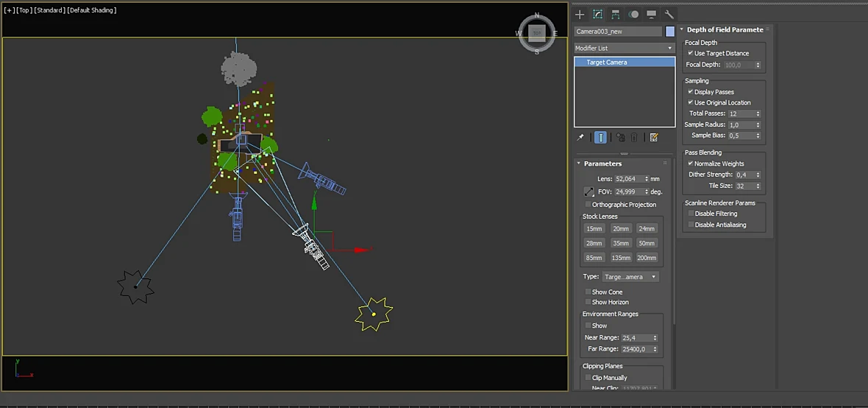Uncheck Use Target Distance
The image size is (868, 408).
point(690,53)
